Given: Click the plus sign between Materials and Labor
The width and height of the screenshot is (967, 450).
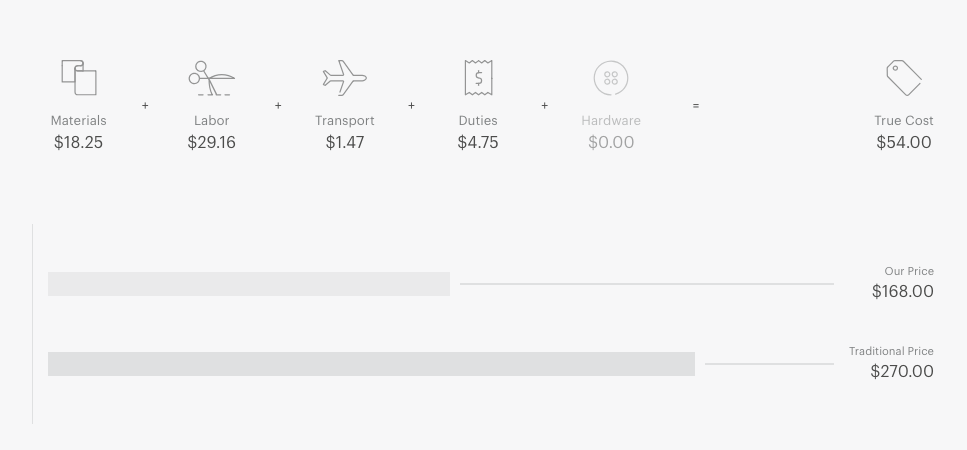Looking at the screenshot, I should tap(145, 106).
